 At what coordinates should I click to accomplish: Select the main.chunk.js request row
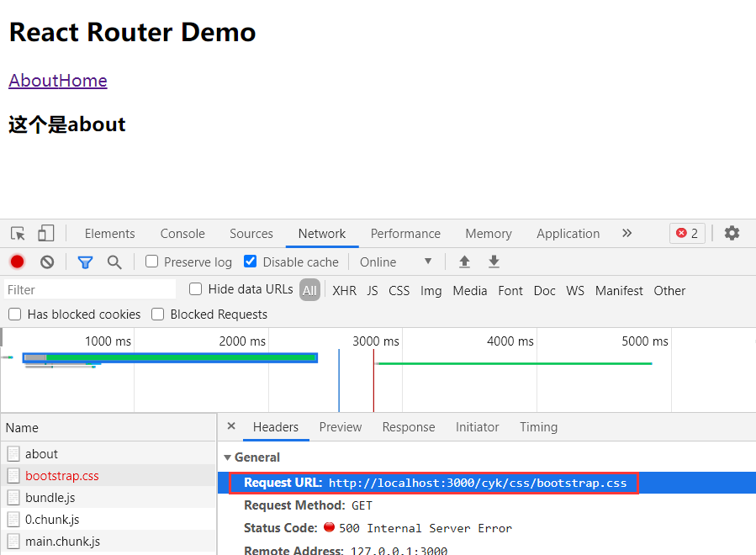pyautogui.click(x=108, y=542)
